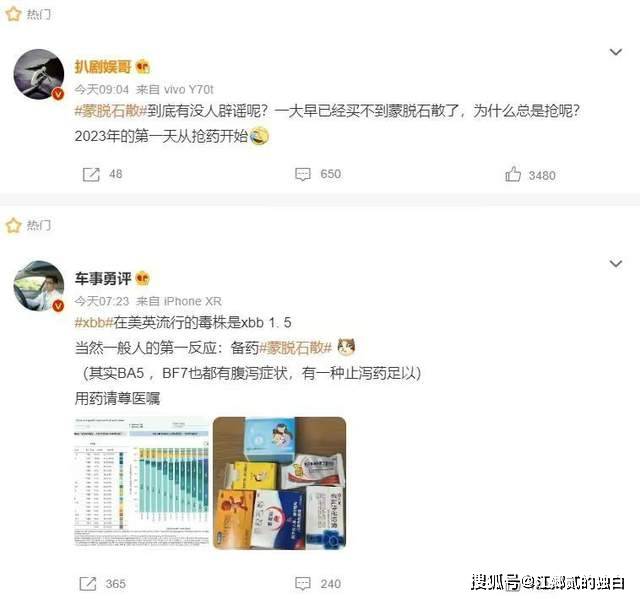Viewport: 640px width, 599px height.
Task: View 扒剧娱哥 profile avatar
Action: click(39, 74)
